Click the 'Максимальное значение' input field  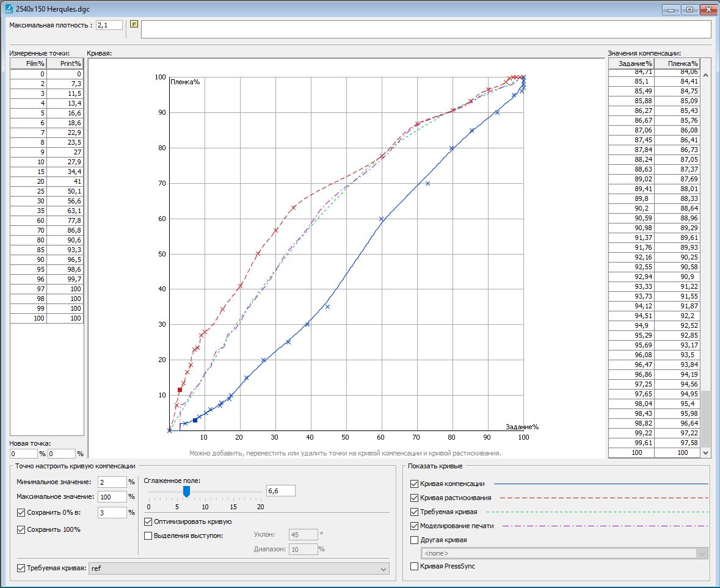click(x=112, y=496)
